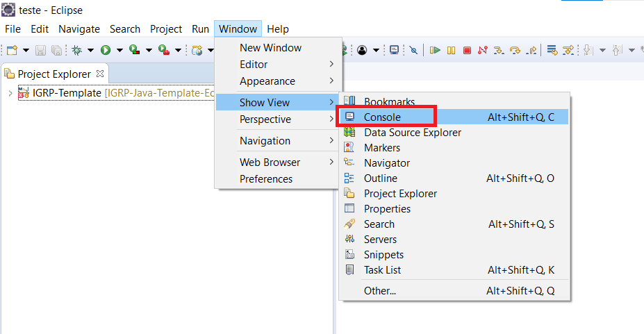
Task: Click the Resume debug icon
Action: click(x=435, y=50)
